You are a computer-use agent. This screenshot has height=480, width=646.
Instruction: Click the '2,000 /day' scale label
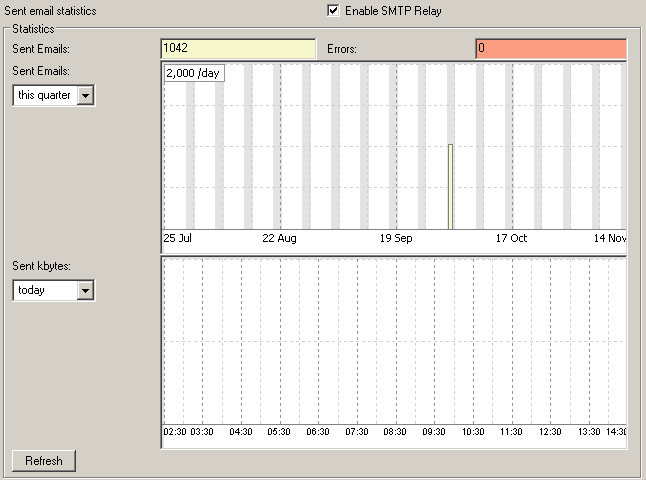194,73
